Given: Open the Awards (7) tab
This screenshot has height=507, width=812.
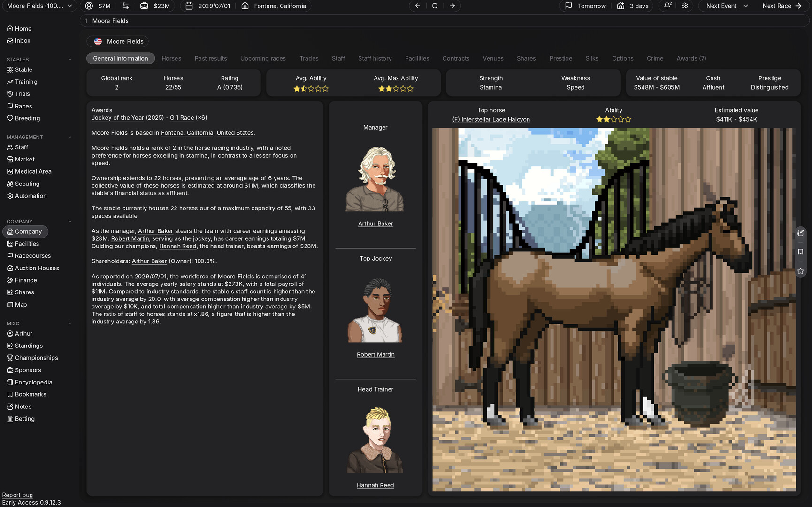Looking at the screenshot, I should pos(691,58).
